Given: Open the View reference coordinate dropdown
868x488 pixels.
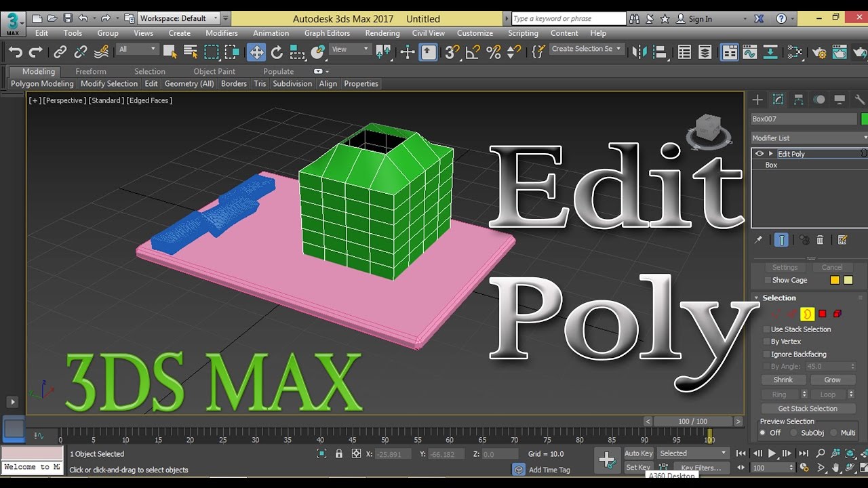Looking at the screenshot, I should click(x=351, y=49).
